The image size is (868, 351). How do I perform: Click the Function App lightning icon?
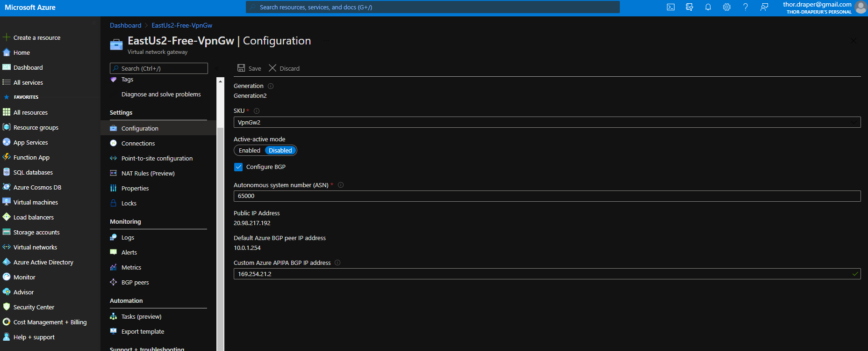coord(7,157)
